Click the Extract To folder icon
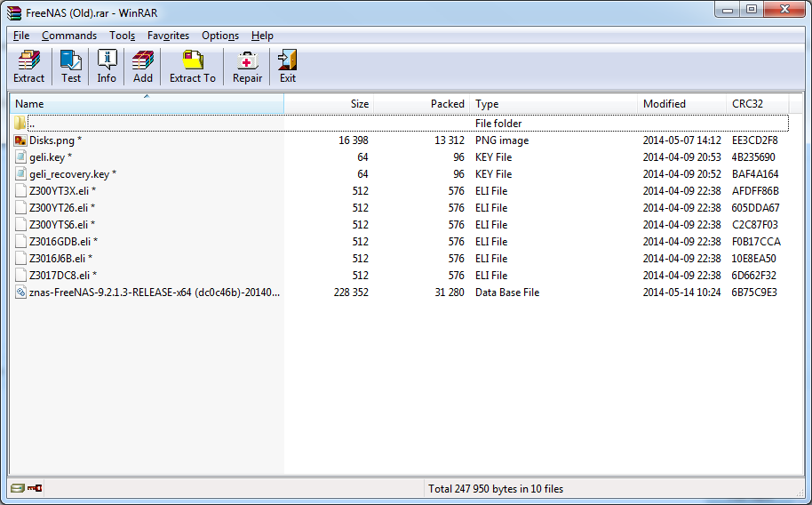 click(x=193, y=60)
